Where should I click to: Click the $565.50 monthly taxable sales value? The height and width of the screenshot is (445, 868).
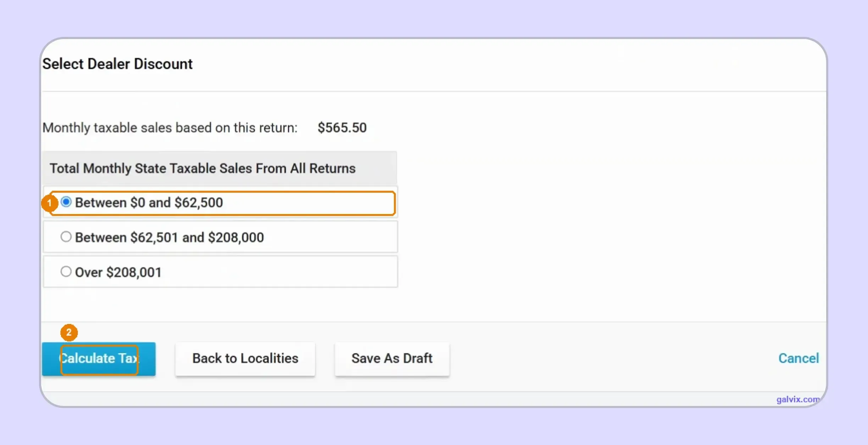[x=342, y=128]
